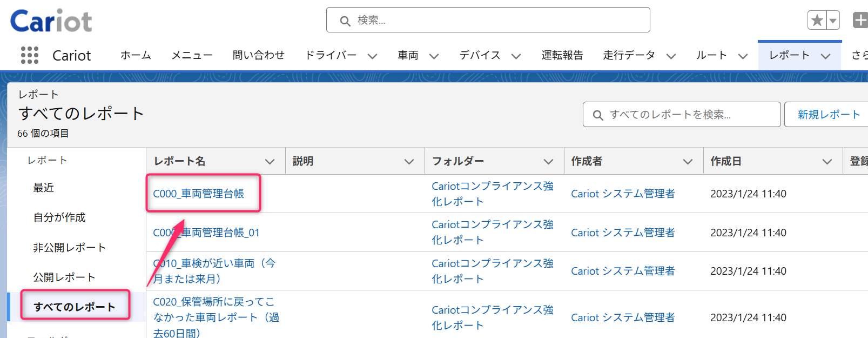Open Cariot システム管理者 in C000_車両管理台帳 row
Viewport: 868px width, 338px height.
[x=623, y=194]
